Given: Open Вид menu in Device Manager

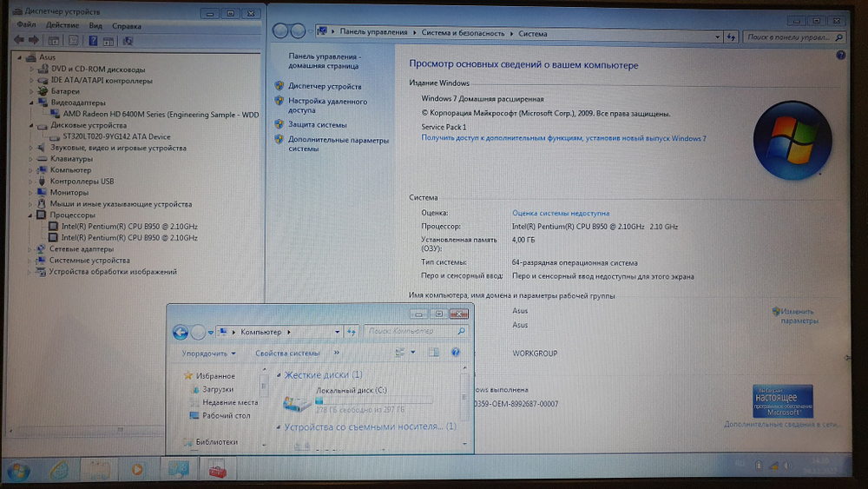Looking at the screenshot, I should 95,26.
